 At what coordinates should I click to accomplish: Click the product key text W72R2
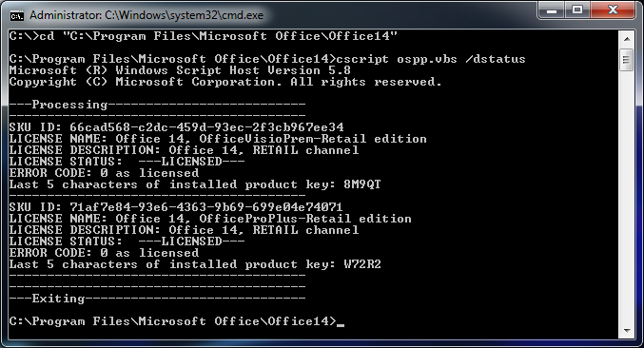[x=362, y=264]
